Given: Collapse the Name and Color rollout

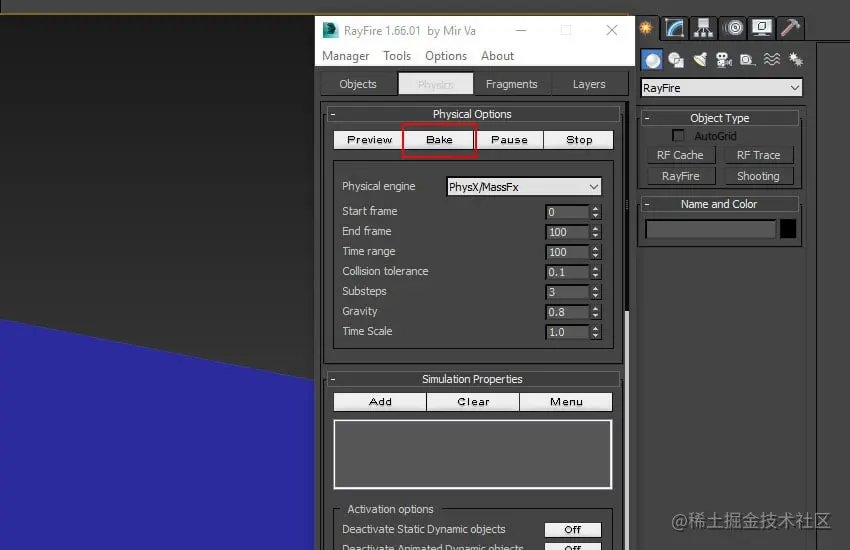Looking at the screenshot, I should (x=719, y=204).
